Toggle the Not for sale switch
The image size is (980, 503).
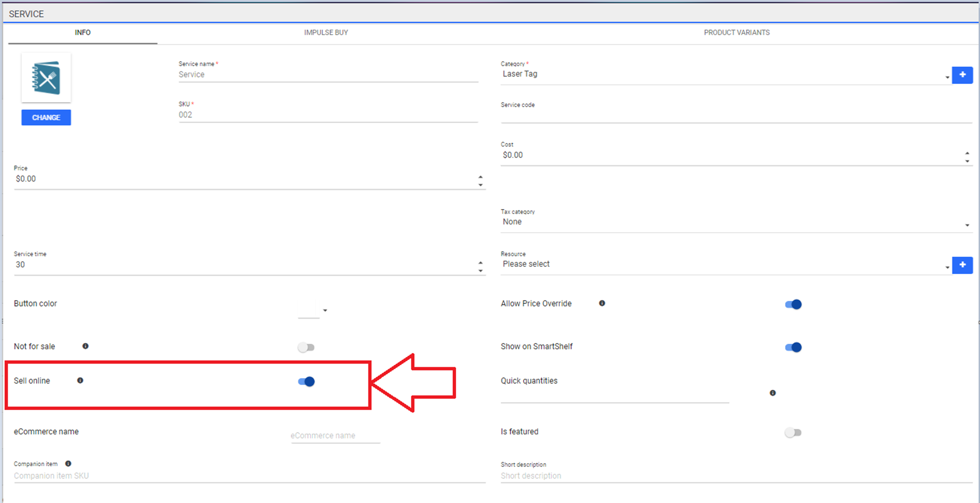coord(306,346)
